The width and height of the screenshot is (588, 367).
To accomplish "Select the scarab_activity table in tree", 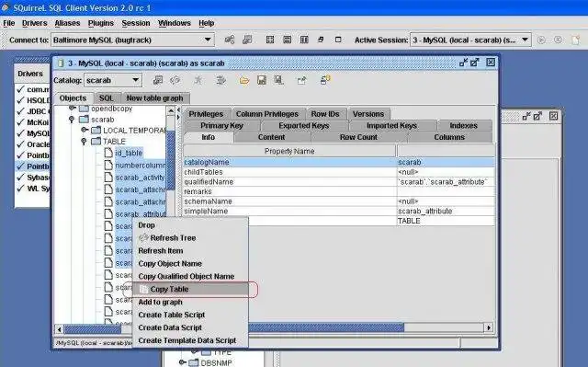I will click(140, 178).
